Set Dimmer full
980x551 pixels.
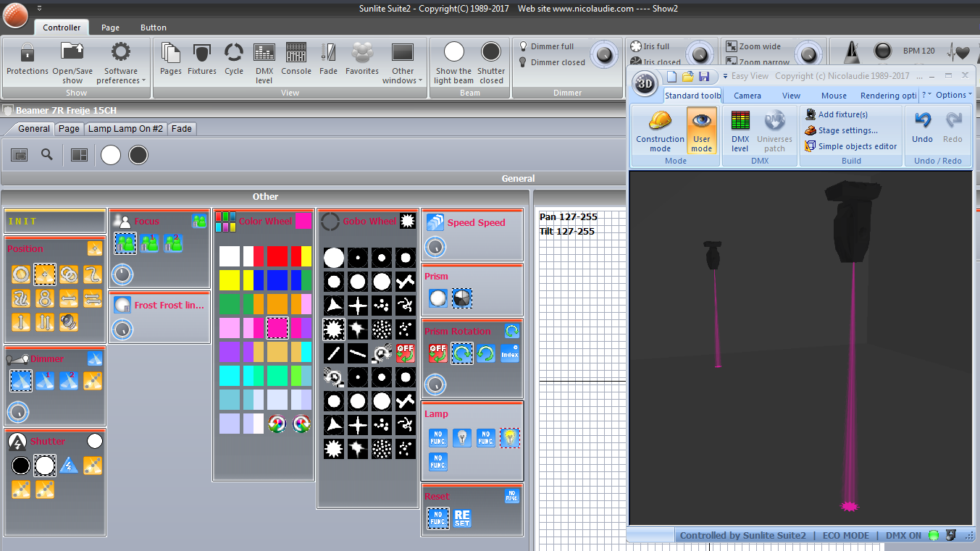546,46
